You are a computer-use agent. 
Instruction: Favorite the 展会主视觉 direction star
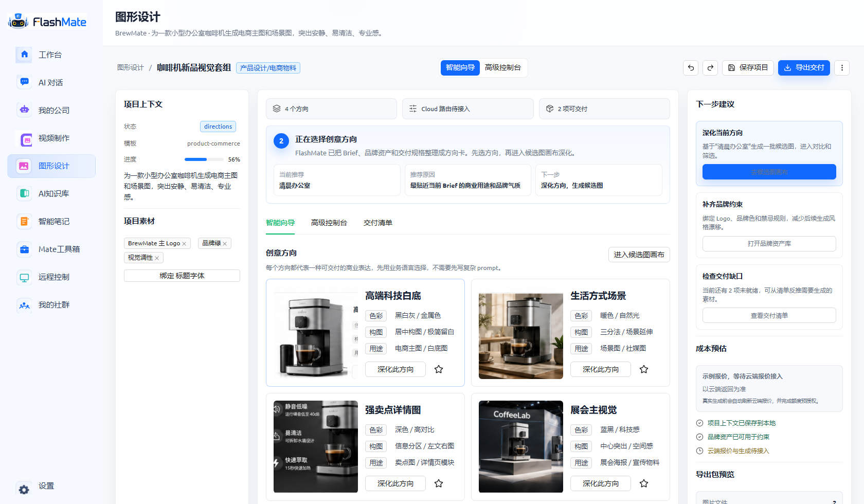click(x=644, y=483)
